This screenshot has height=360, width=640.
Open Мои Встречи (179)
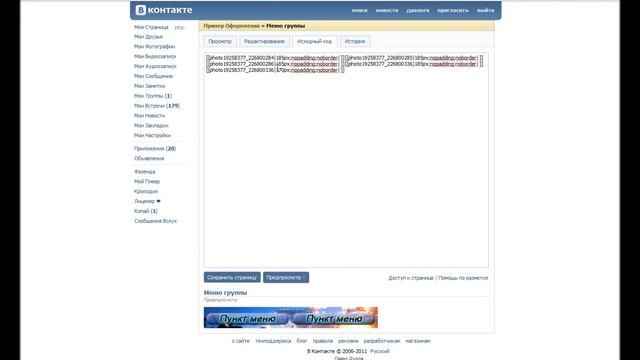click(x=157, y=106)
